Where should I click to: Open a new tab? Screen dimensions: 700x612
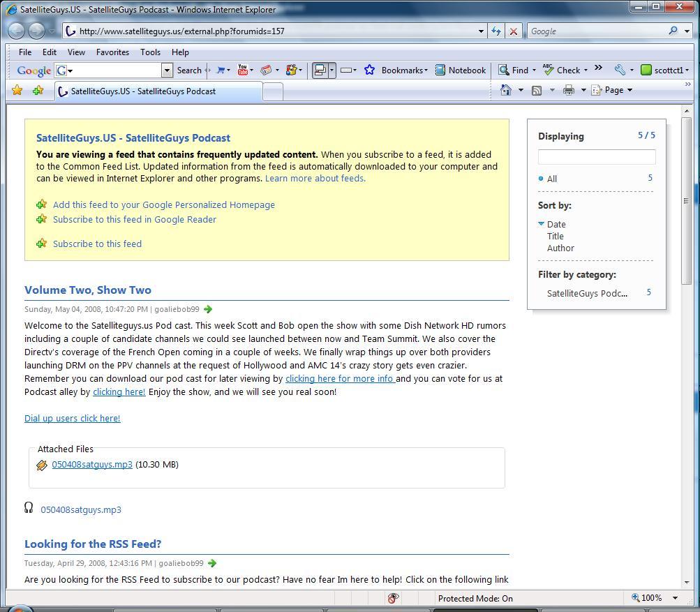(x=273, y=92)
